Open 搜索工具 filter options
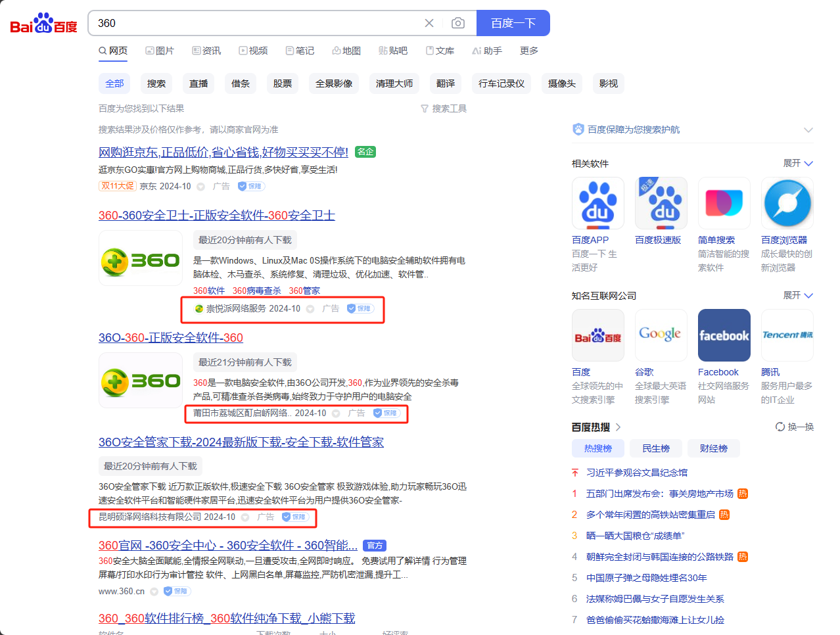This screenshot has height=635, width=840. click(444, 108)
